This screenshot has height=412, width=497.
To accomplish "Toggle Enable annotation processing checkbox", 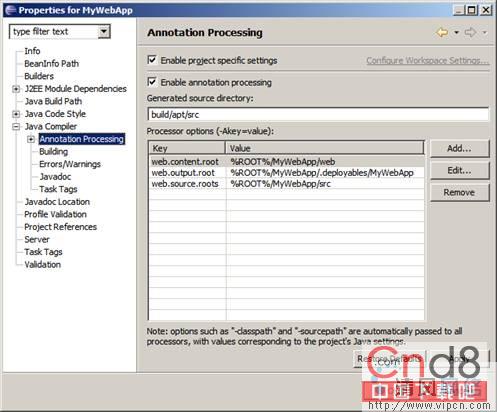I will click(x=152, y=82).
